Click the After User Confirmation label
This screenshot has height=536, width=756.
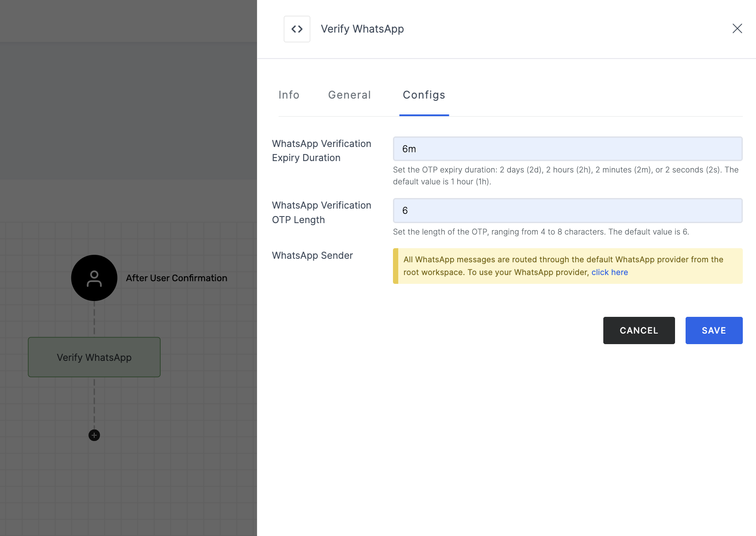[x=176, y=278]
